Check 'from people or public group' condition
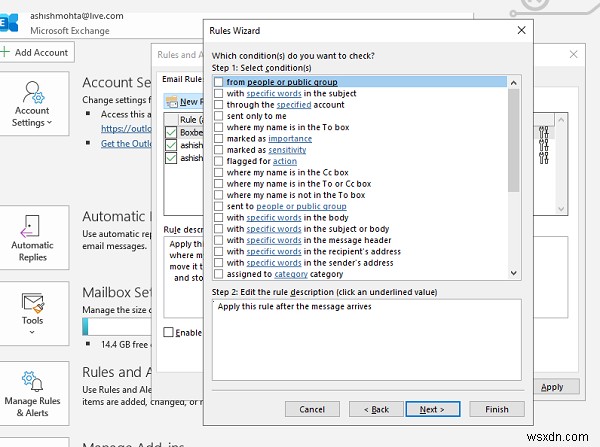600x447 pixels. 218,82
